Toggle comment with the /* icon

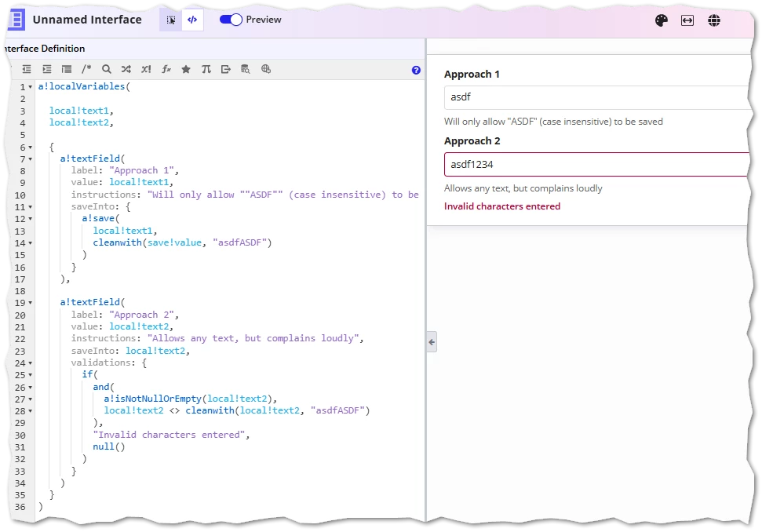86,69
